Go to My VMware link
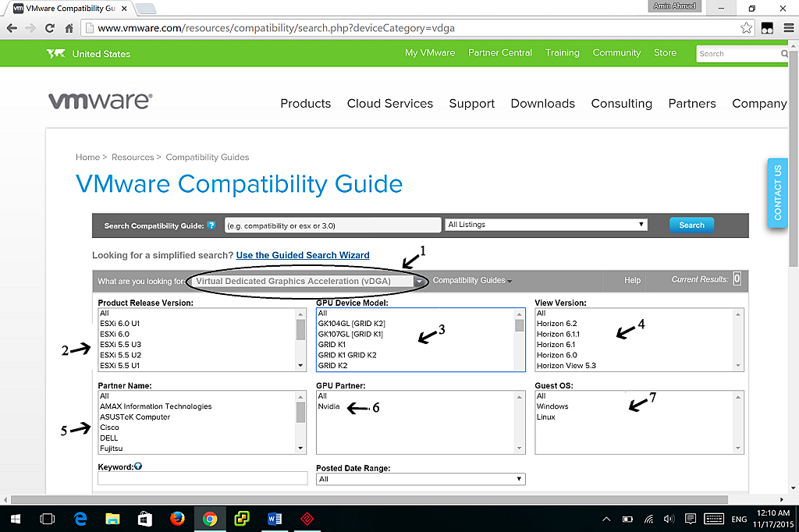The height and width of the screenshot is (532, 799). tap(430, 52)
